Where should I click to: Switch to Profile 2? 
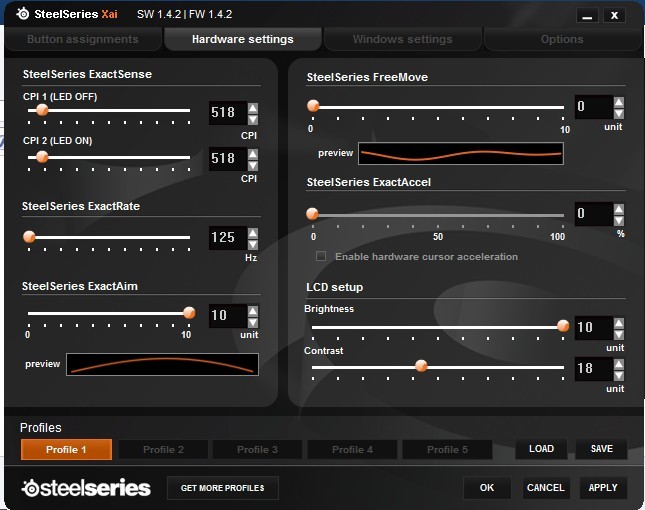click(x=163, y=449)
